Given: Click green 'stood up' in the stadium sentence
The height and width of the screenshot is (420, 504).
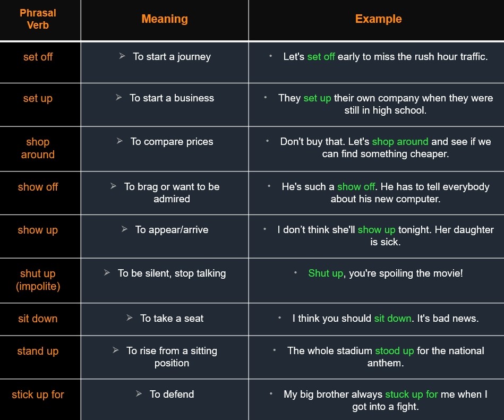Looking at the screenshot, I should 395,350.
